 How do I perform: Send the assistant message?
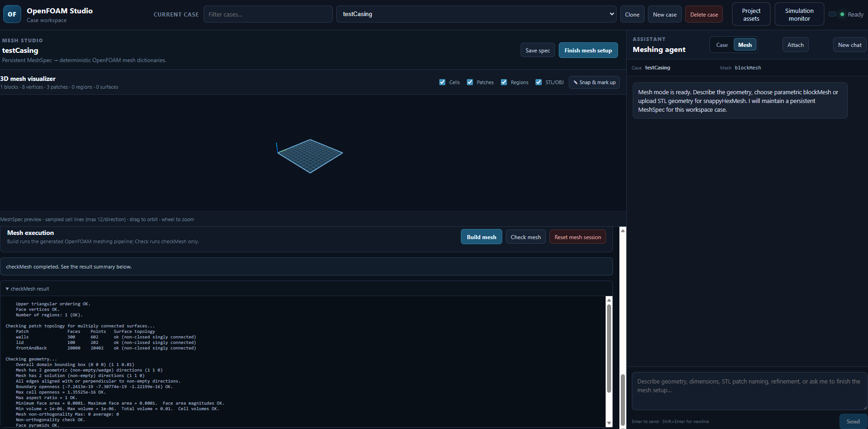point(853,421)
